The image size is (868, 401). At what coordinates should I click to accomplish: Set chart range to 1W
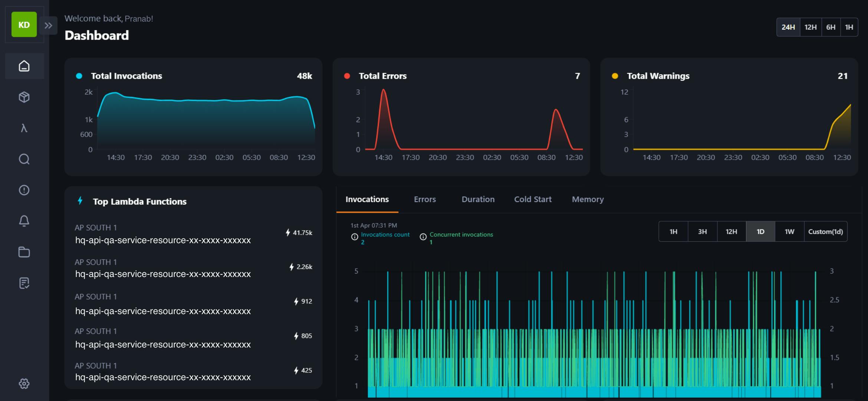(x=789, y=232)
